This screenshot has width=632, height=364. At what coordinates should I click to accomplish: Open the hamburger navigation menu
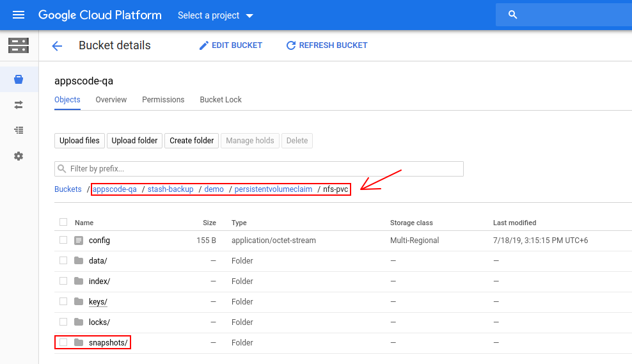coord(19,15)
